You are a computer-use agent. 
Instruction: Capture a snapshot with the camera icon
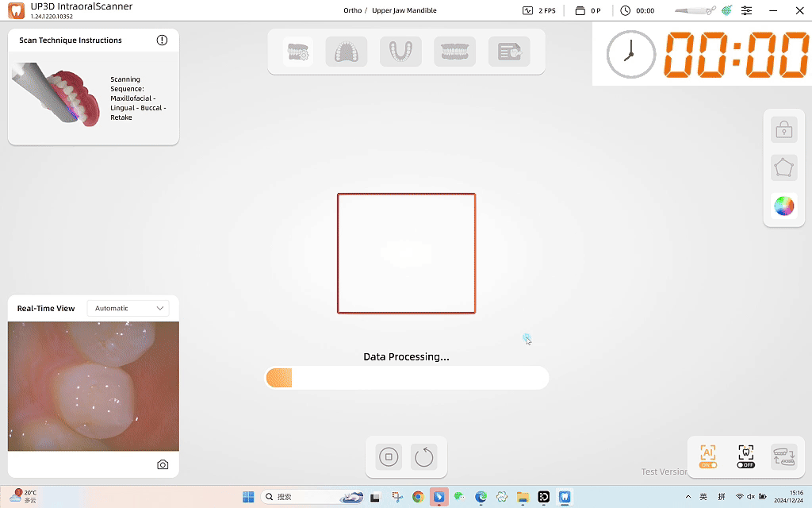click(x=163, y=464)
